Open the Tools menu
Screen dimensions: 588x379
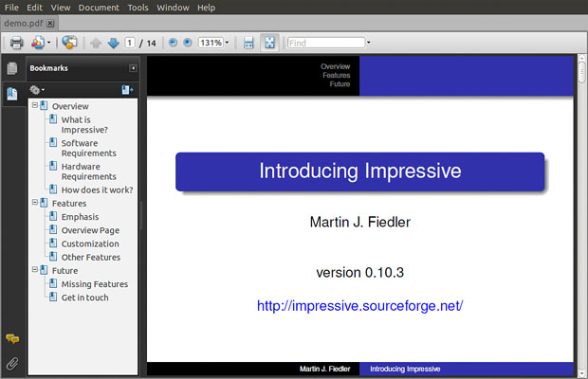point(138,8)
